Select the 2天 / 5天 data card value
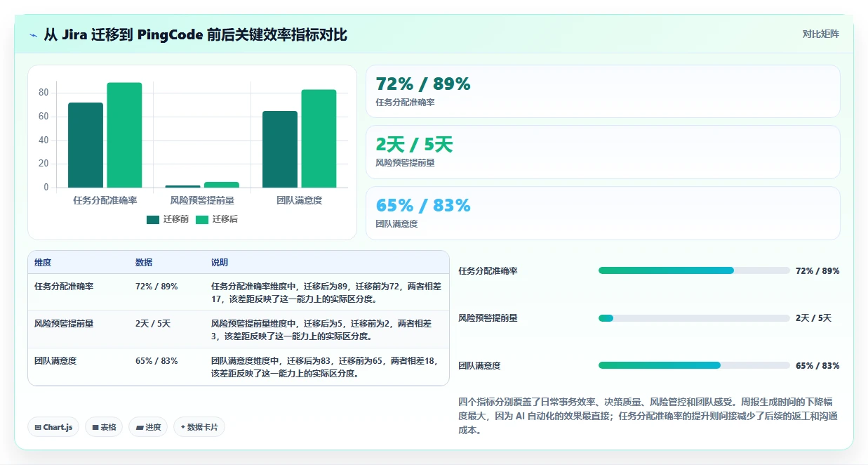Viewport: 868px width, 465px height. click(414, 145)
